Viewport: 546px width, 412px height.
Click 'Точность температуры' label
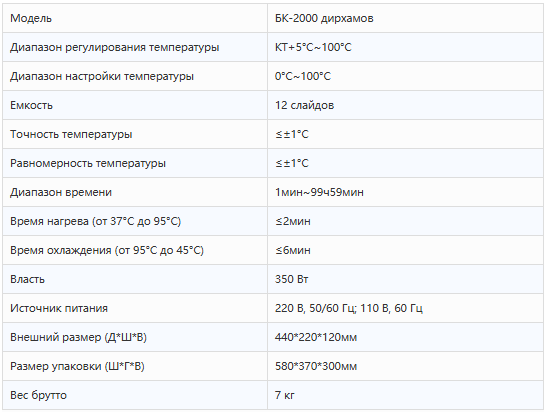(71, 134)
